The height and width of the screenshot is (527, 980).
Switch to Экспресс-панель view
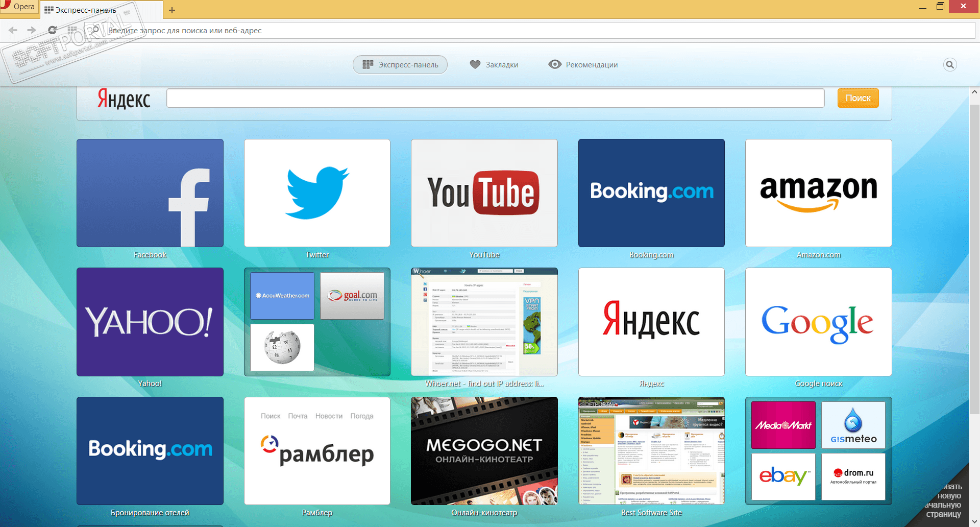pos(400,65)
